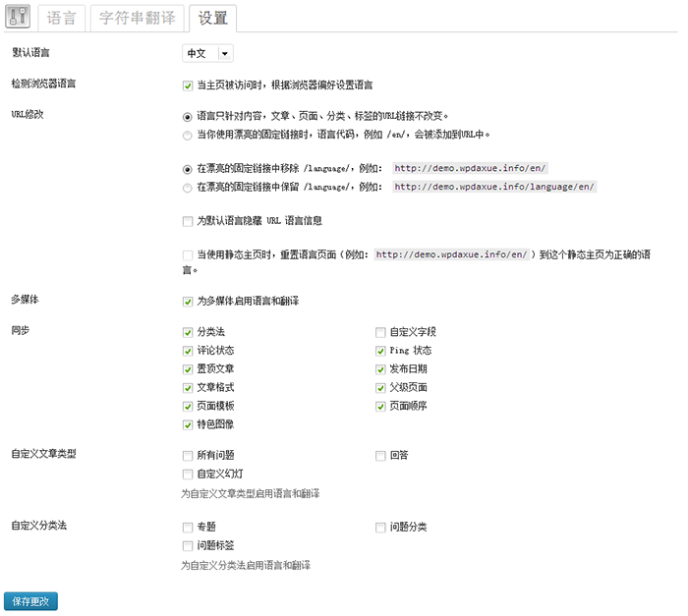Select the 设置 tab
Screen dimensions: 688x616
pos(211,18)
